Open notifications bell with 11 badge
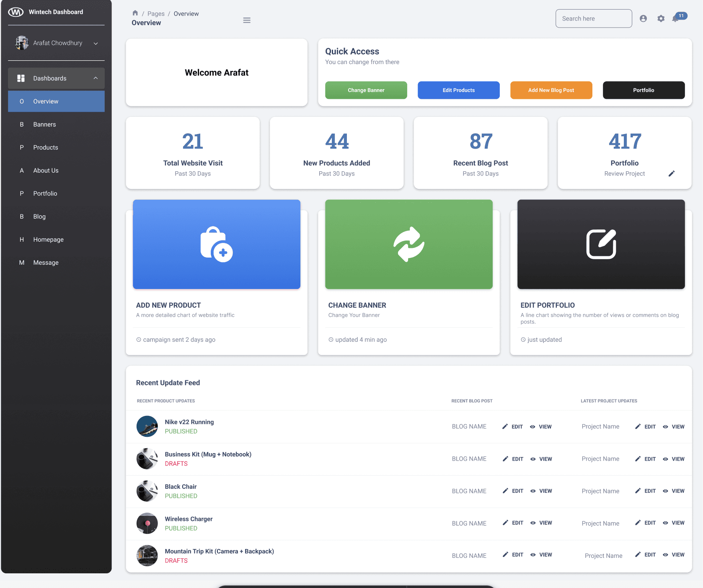This screenshot has width=703, height=588. (676, 18)
